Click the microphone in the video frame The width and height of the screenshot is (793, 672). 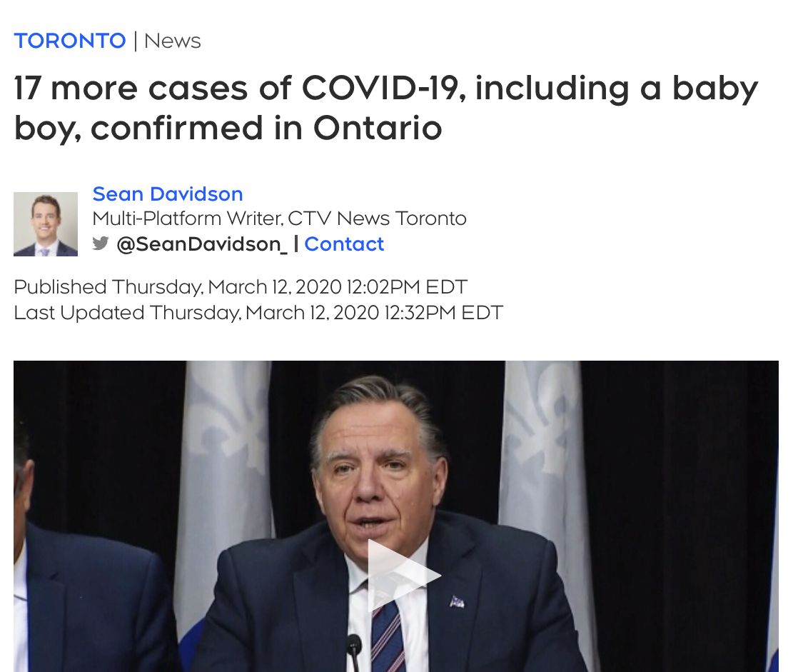354,648
